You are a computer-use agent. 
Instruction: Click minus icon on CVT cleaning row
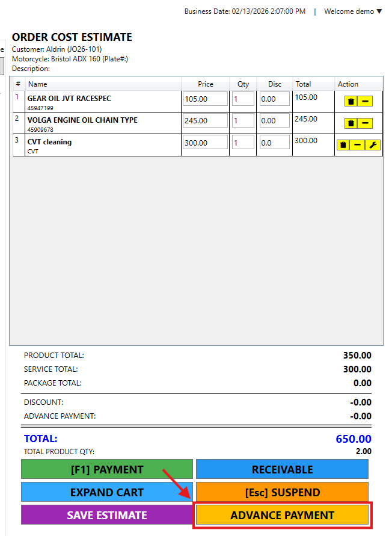click(x=358, y=145)
